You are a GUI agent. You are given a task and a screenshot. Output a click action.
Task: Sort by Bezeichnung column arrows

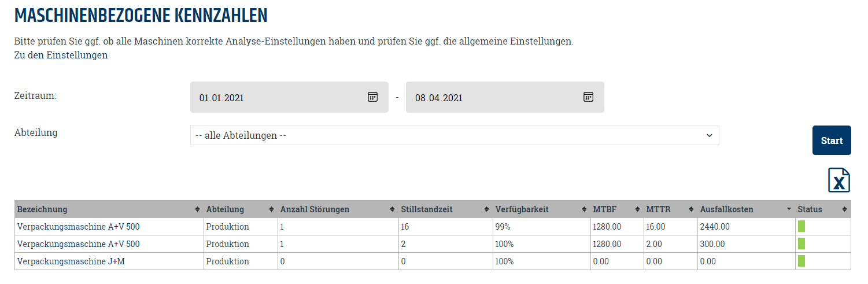198,209
